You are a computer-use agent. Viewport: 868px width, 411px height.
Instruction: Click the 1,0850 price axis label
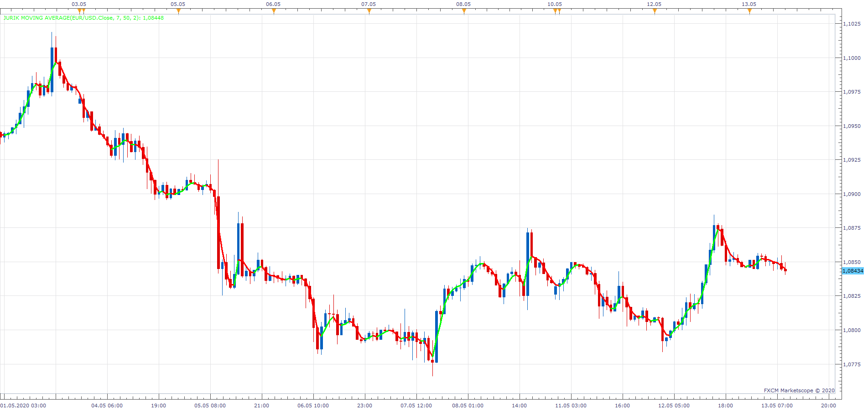pos(852,262)
